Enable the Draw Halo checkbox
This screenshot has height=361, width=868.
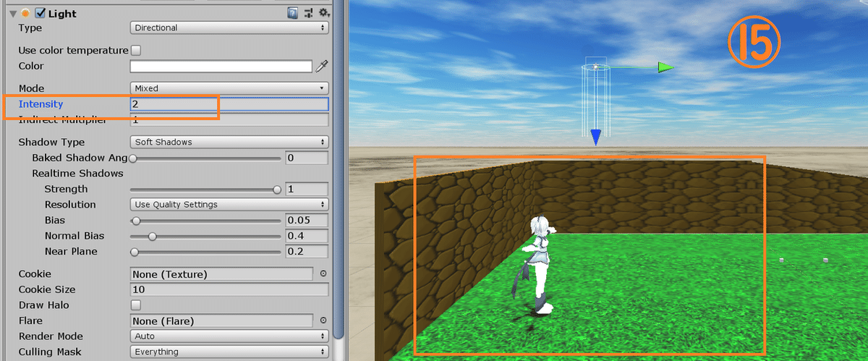click(x=135, y=305)
